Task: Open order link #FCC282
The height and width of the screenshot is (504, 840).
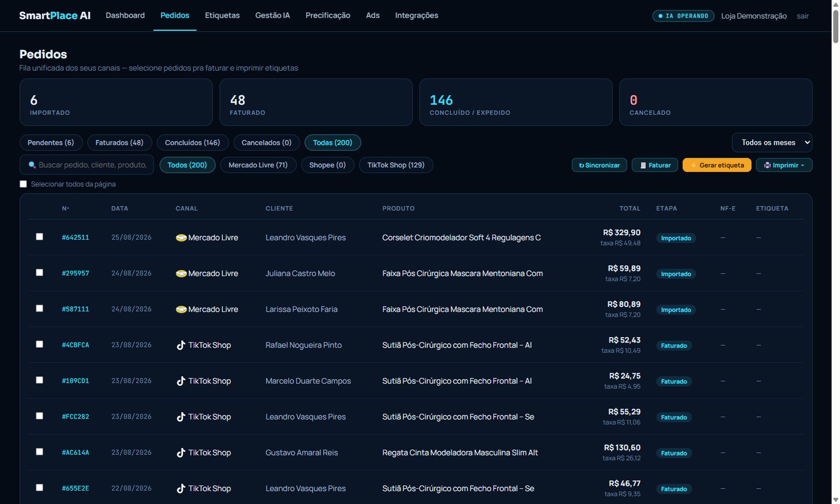Action: pyautogui.click(x=75, y=417)
